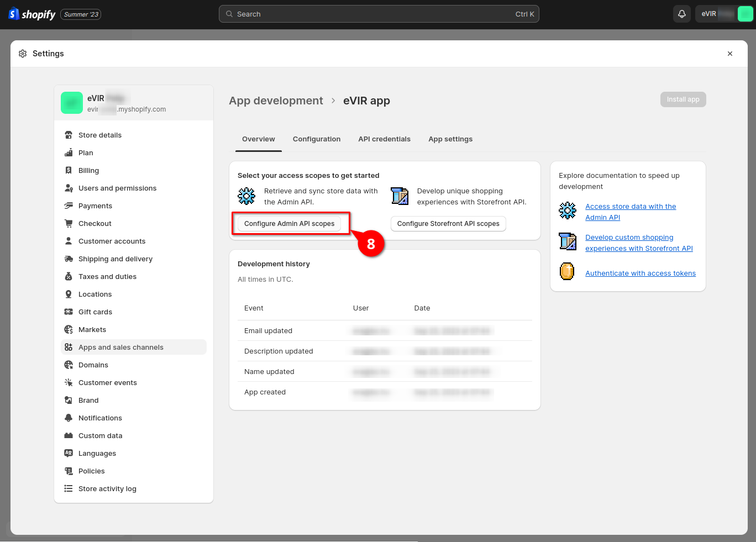
Task: Click the Apps and sales channels icon
Action: [x=69, y=347]
